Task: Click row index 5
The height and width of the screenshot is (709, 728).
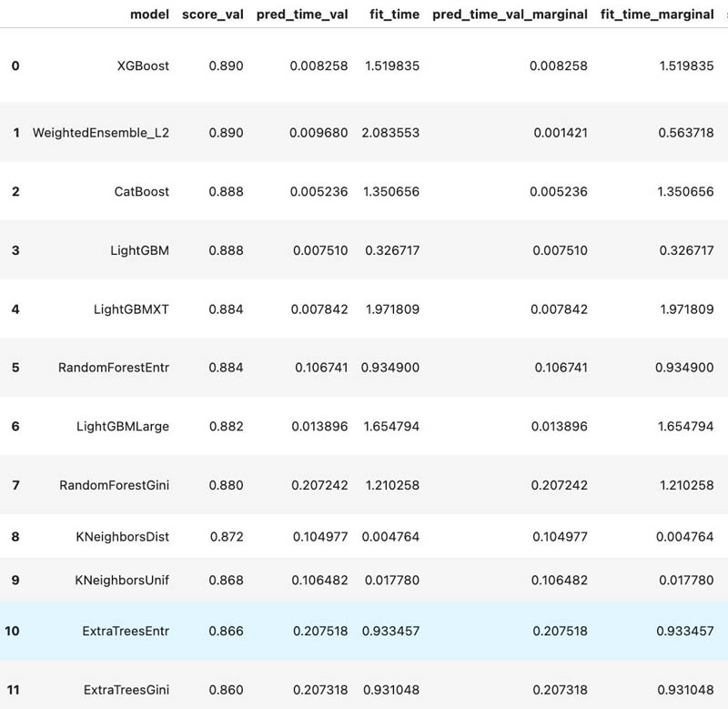Action: coord(15,368)
